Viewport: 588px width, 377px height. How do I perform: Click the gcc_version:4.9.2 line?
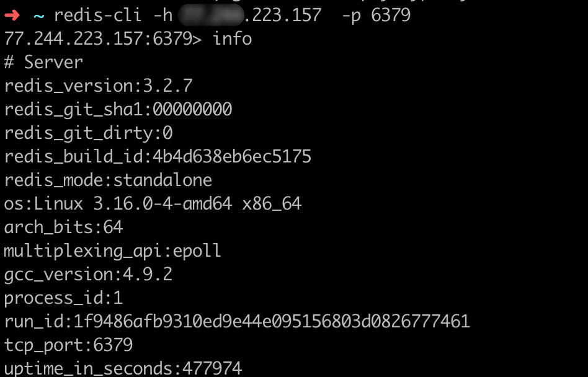point(88,275)
